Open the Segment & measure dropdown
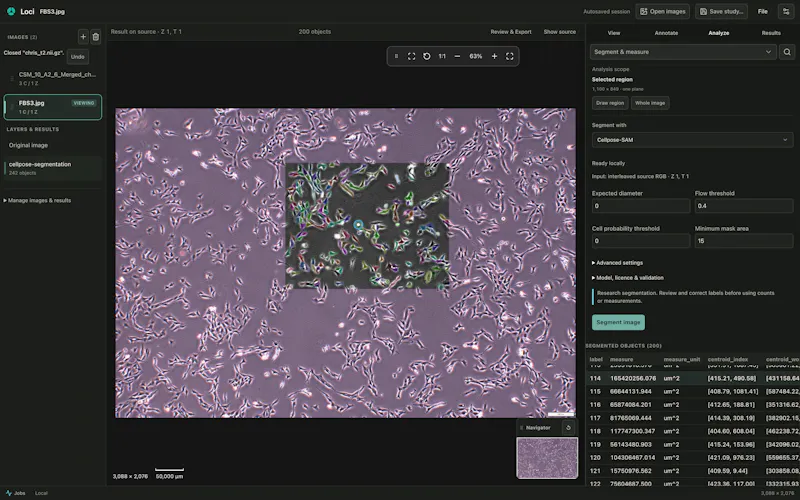 683,52
